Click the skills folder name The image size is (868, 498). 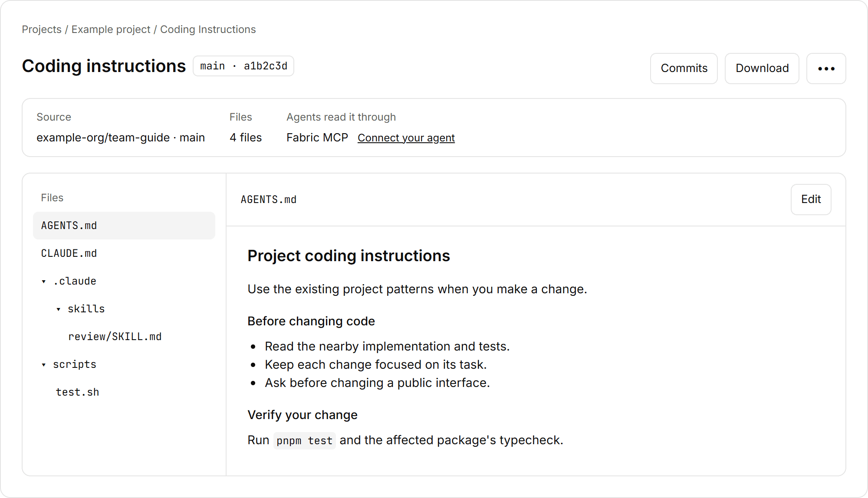[x=86, y=309]
